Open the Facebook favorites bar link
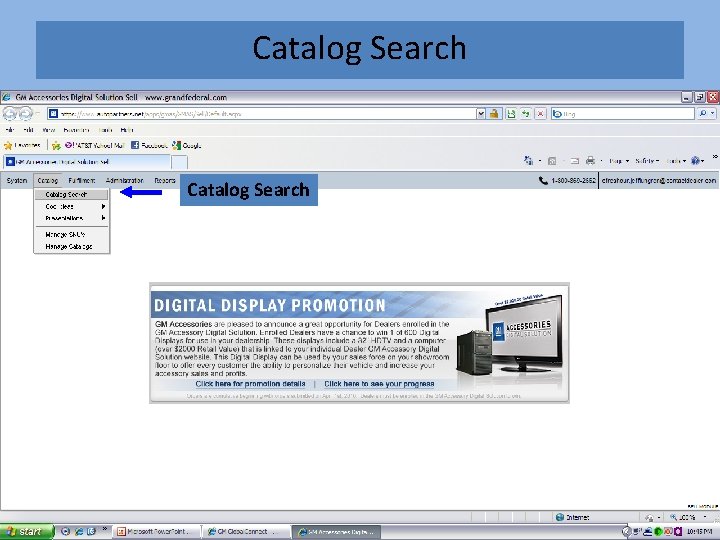The width and height of the screenshot is (720, 540). (x=149, y=146)
